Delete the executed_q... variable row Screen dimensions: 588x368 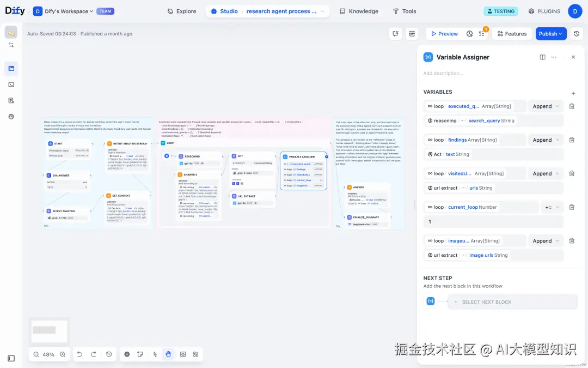572,106
